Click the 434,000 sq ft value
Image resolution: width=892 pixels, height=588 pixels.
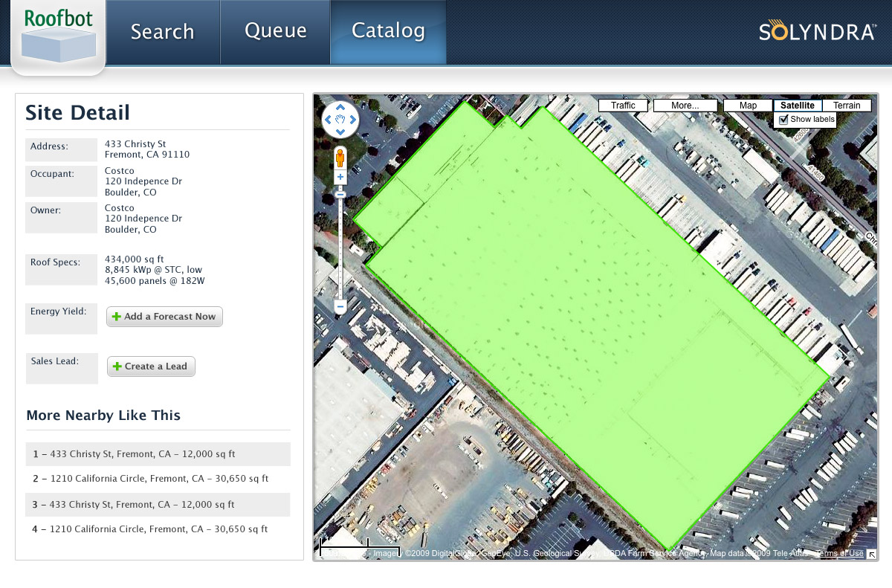[135, 259]
